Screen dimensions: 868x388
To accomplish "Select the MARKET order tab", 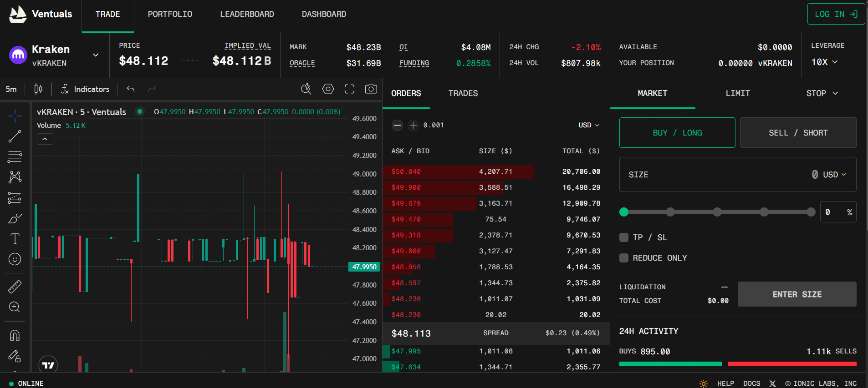I will pos(653,93).
